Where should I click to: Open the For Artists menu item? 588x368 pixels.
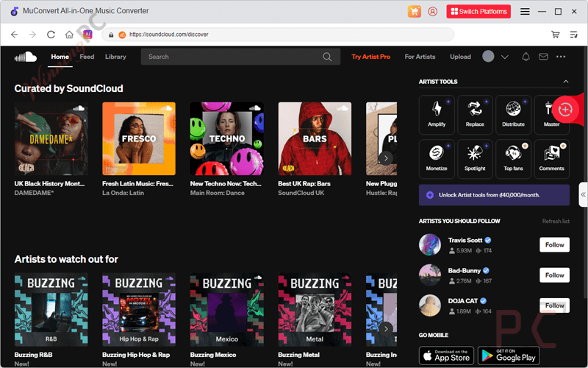420,57
